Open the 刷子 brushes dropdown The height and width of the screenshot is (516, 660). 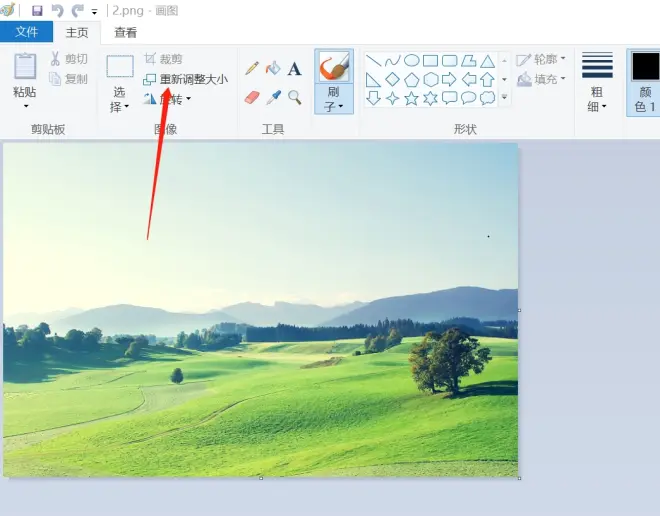334,99
